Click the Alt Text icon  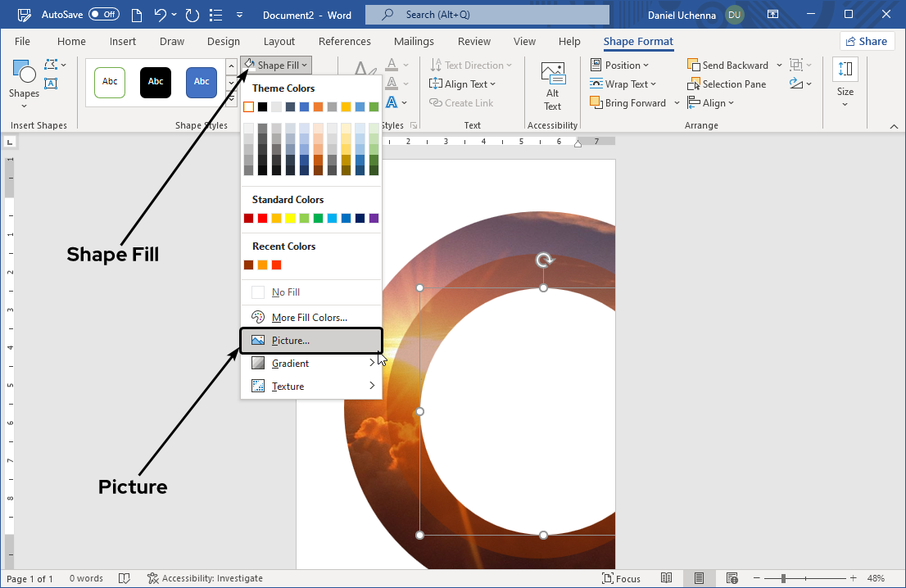553,74
